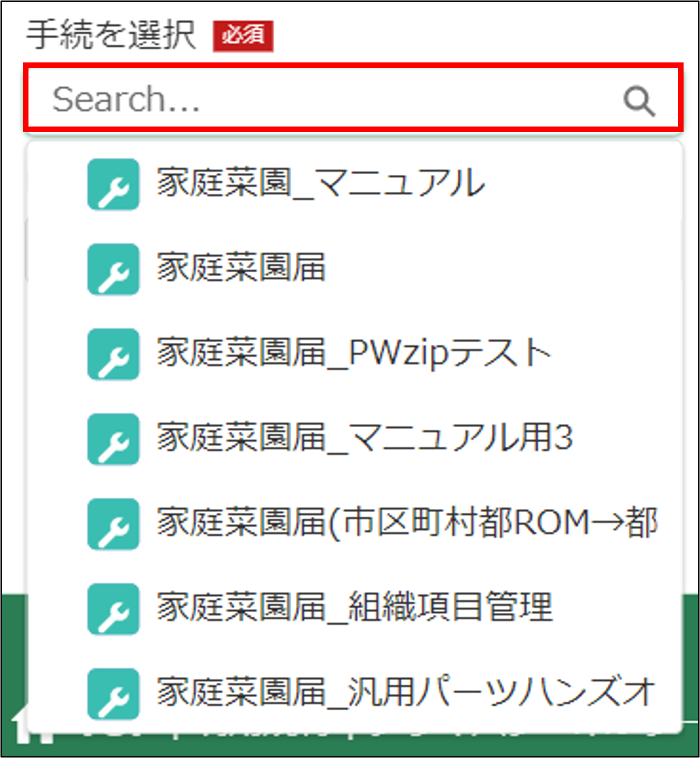Image resolution: width=700 pixels, height=758 pixels.
Task: Click wrench icon beside 家庭菜園届_PWzipテスト
Action: click(113, 354)
